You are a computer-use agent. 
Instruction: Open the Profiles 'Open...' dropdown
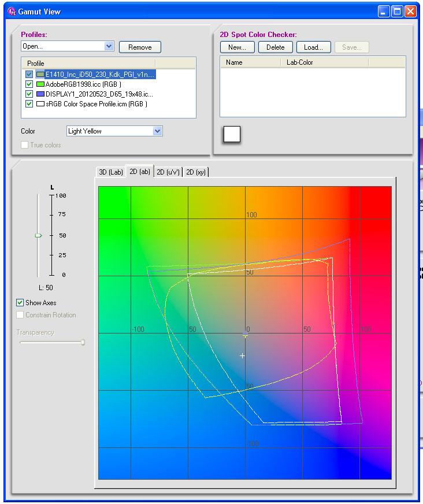click(109, 46)
